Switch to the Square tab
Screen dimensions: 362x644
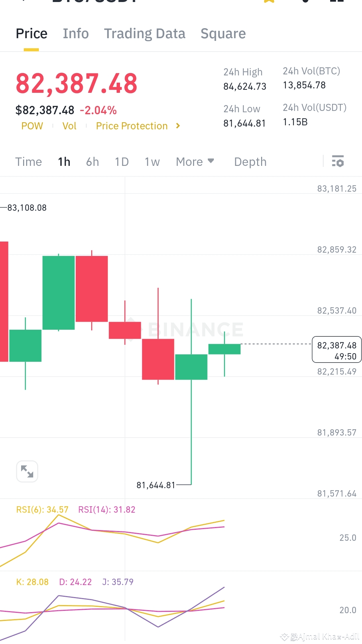point(223,34)
